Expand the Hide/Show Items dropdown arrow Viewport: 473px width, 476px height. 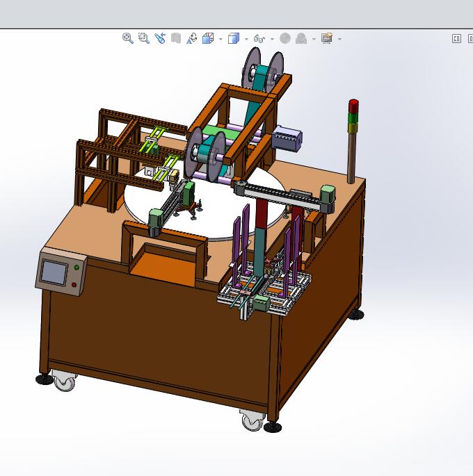point(272,39)
